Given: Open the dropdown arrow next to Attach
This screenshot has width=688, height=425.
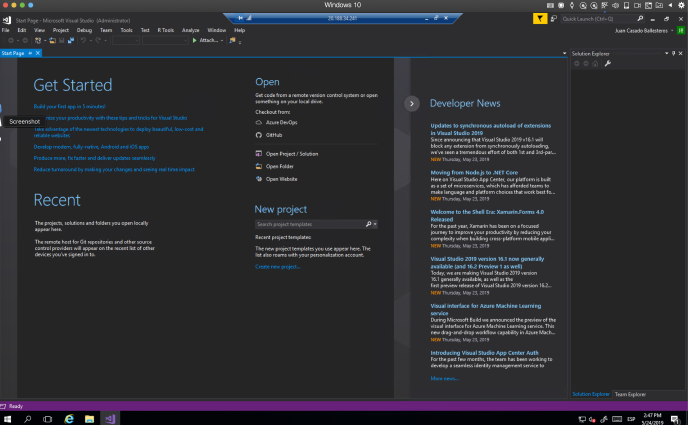Looking at the screenshot, I should coord(222,40).
